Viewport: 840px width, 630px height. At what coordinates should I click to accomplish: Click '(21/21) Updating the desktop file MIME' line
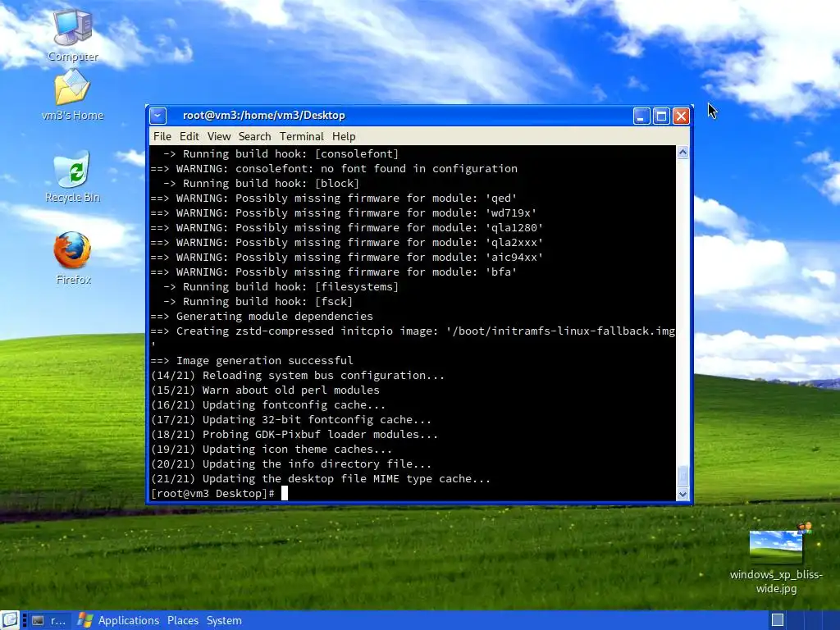click(321, 478)
